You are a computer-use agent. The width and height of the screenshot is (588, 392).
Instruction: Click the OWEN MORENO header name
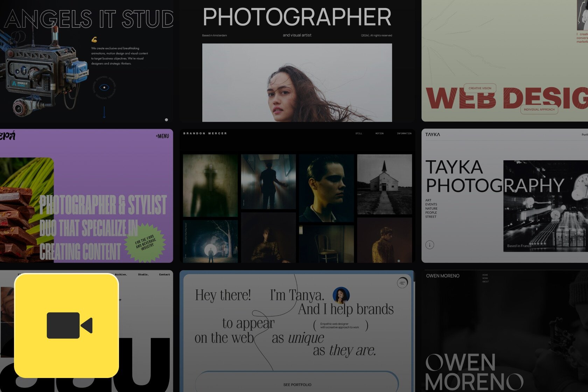[x=443, y=276]
